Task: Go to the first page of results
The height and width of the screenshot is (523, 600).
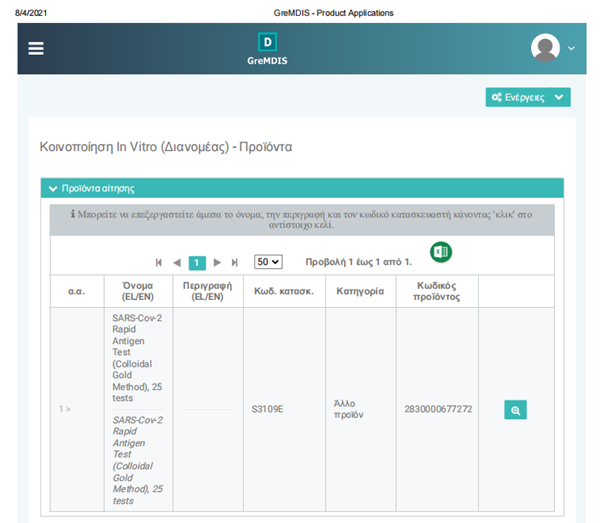Action: (159, 262)
